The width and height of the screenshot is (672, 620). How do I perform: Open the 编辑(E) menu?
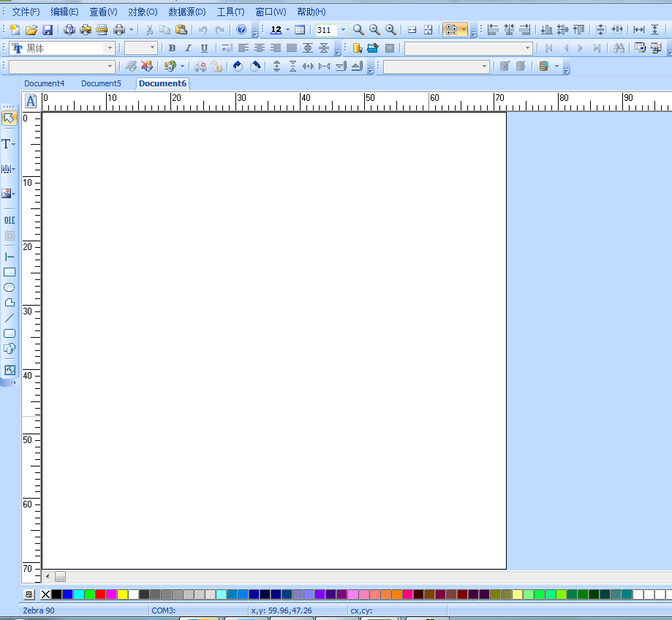pos(64,12)
